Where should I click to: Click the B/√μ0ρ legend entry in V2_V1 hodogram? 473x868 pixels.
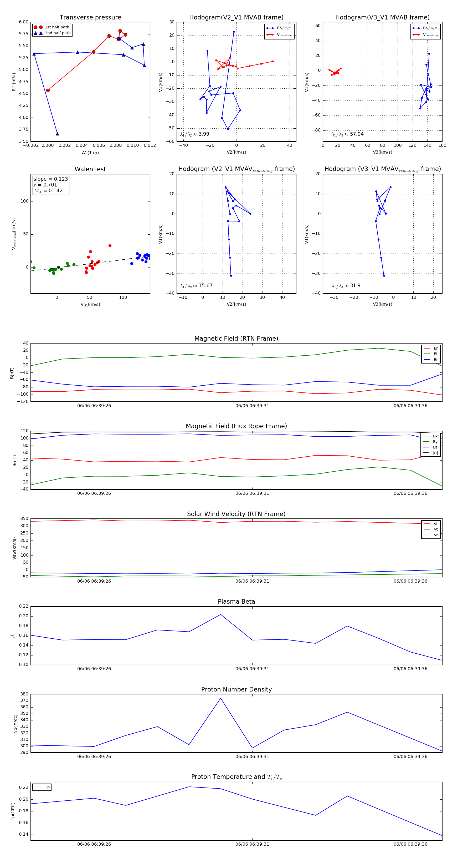pyautogui.click(x=279, y=28)
